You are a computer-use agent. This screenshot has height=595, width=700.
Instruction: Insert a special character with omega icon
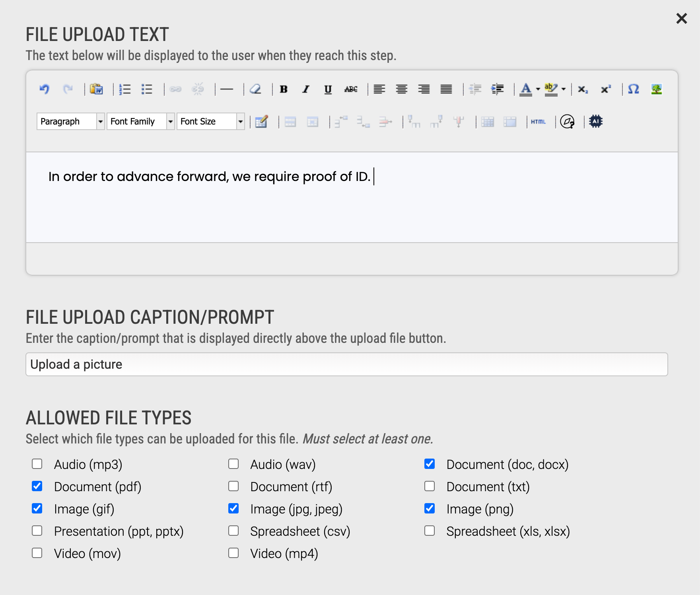[x=634, y=89]
